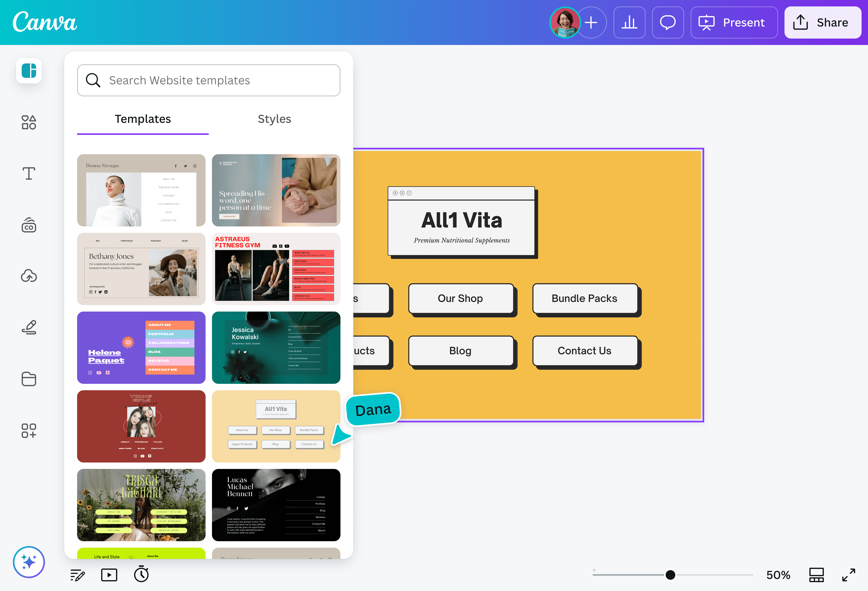Image resolution: width=868 pixels, height=591 pixels.
Task: Open the Elements panel
Action: point(29,122)
